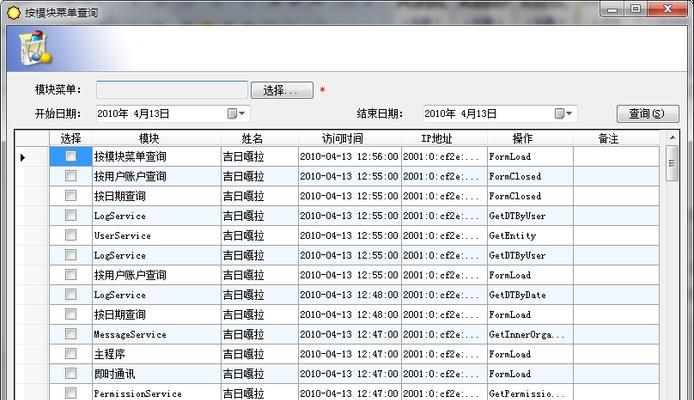Sort by the 模块 column header

pos(157,138)
